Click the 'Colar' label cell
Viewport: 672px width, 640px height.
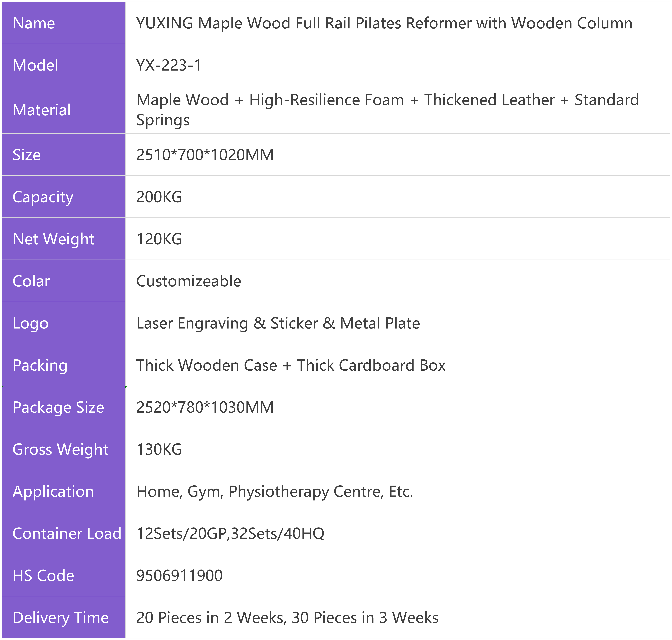point(64,281)
